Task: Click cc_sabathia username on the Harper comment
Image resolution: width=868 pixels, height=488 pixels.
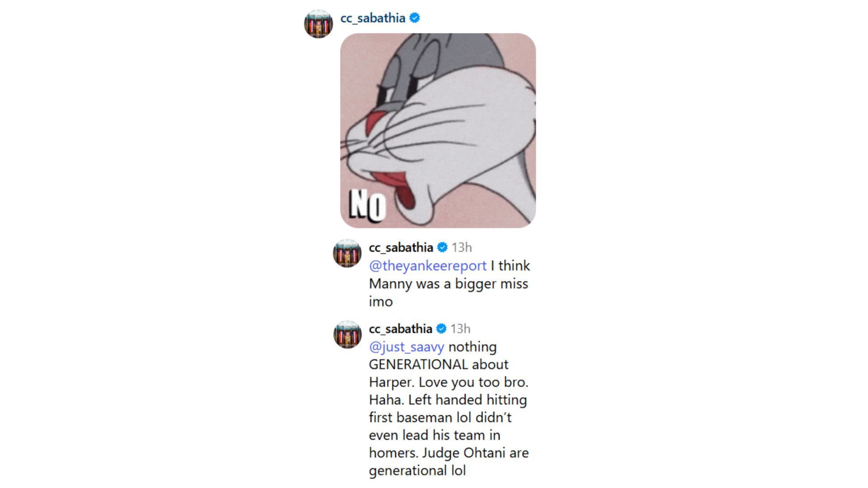Action: [x=401, y=329]
